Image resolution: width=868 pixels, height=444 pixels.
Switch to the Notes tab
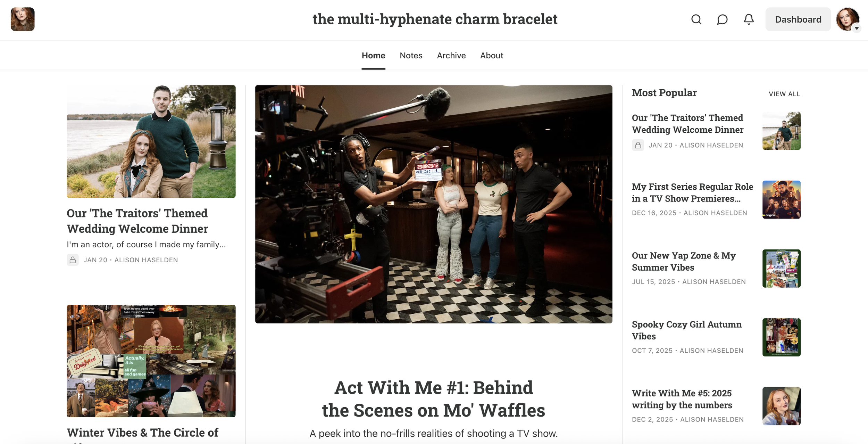pos(411,56)
